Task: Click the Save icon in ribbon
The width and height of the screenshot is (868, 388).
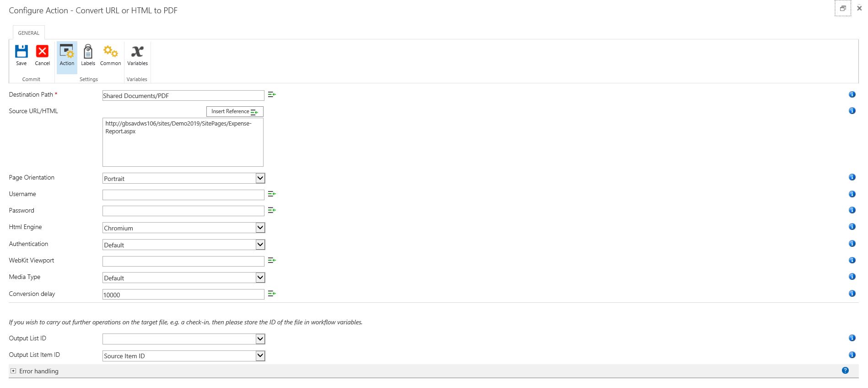Action: 21,51
